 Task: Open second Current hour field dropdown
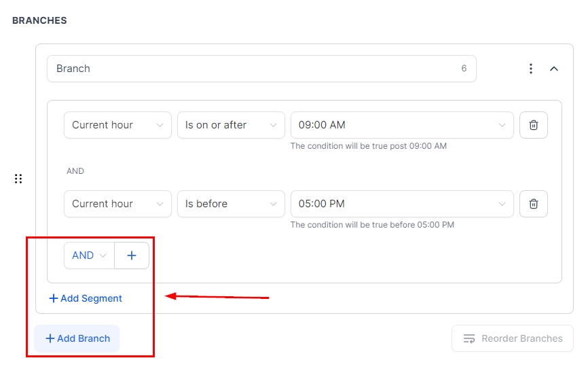click(117, 204)
